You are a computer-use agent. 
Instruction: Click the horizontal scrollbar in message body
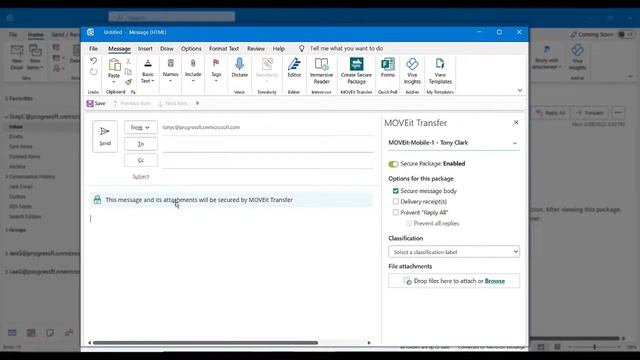click(205, 343)
